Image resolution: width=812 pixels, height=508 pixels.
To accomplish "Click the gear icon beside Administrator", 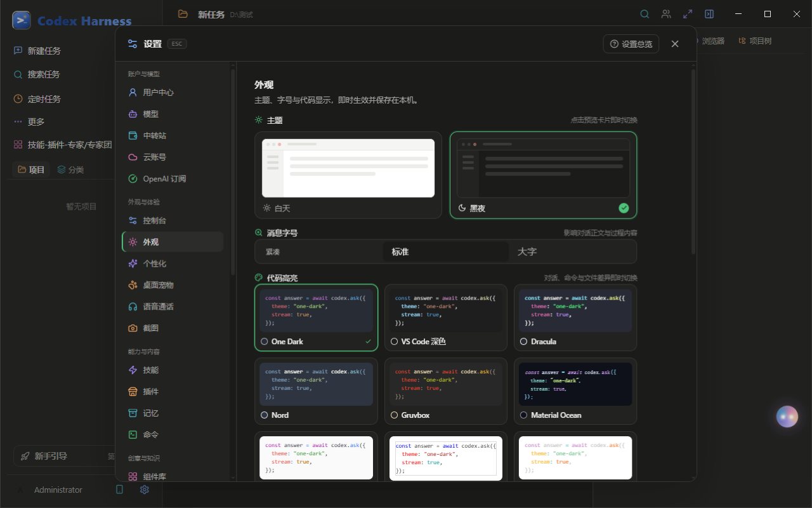I will [145, 490].
